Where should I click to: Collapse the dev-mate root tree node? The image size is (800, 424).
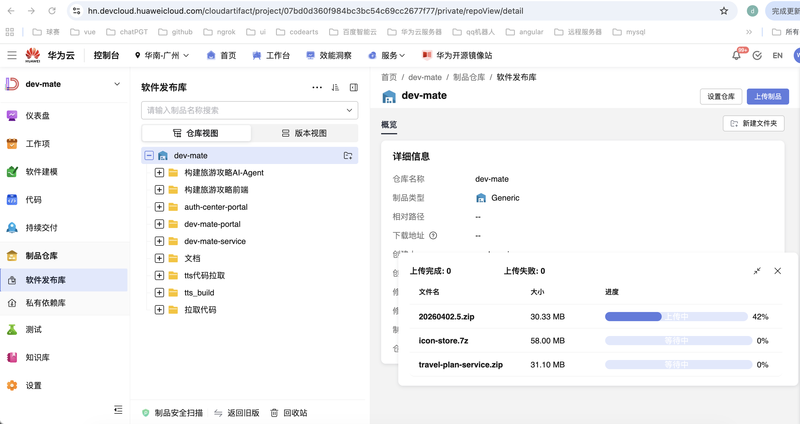pyautogui.click(x=149, y=156)
